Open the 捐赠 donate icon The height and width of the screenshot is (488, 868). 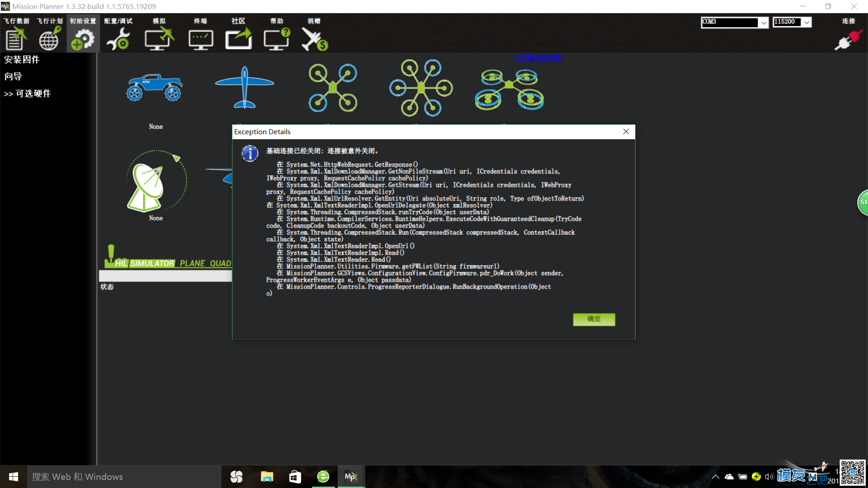[x=314, y=34]
